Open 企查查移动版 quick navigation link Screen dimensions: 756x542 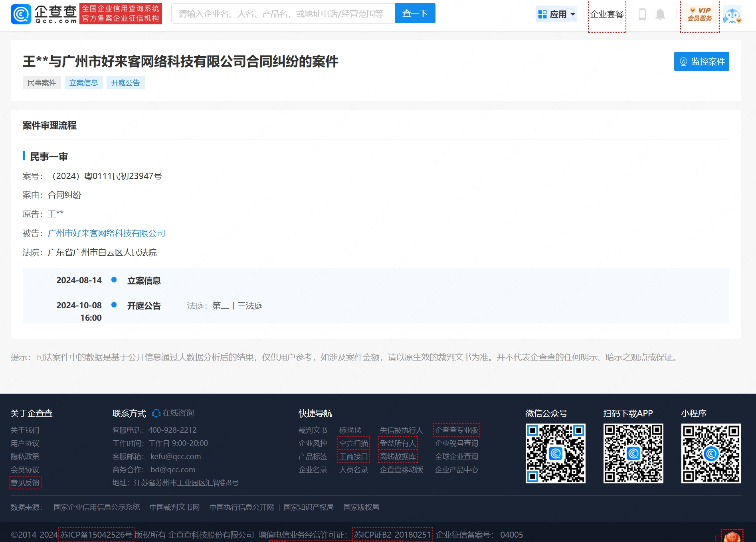401,469
